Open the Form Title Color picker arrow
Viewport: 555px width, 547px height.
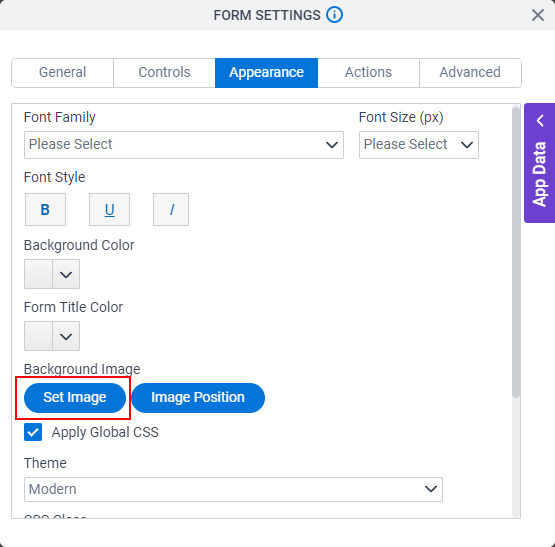click(x=66, y=336)
